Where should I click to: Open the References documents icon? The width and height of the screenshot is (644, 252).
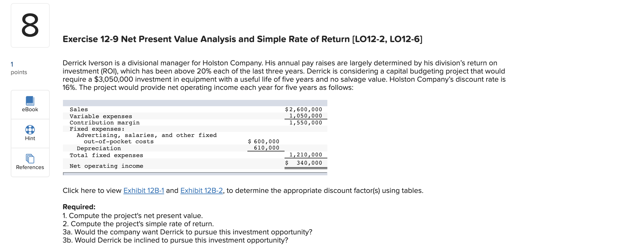[30, 159]
